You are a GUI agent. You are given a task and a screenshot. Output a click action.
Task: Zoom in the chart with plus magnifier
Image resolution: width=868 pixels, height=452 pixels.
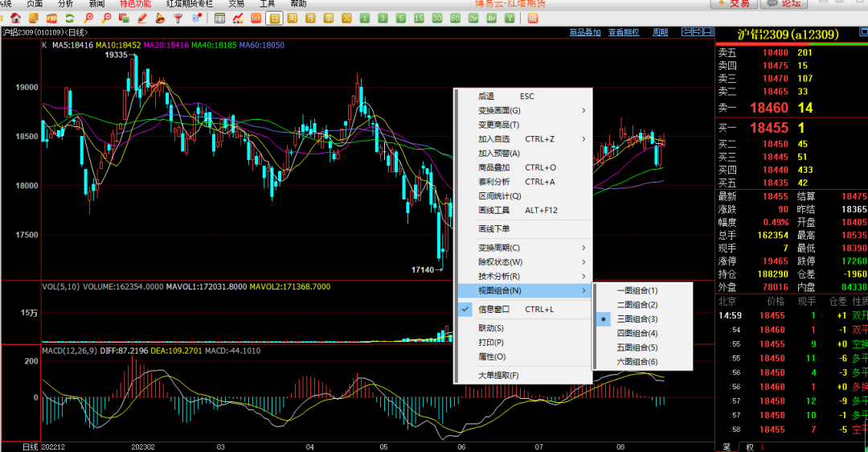point(88,18)
